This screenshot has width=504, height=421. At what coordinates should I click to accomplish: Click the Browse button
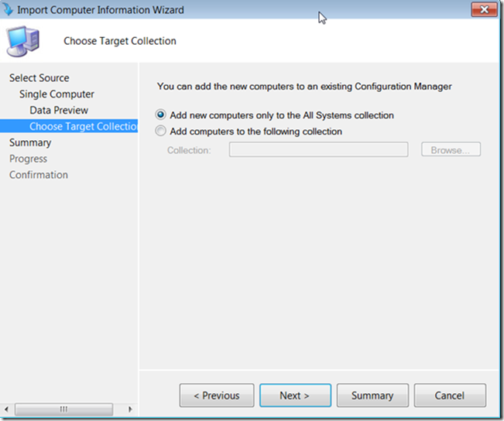pos(451,150)
